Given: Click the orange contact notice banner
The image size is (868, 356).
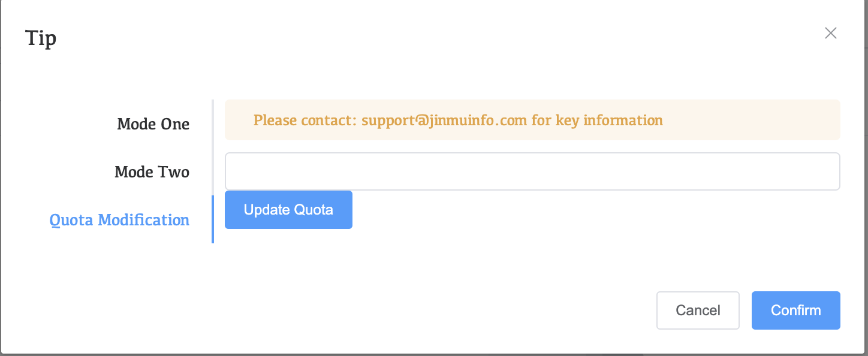Looking at the screenshot, I should [749, 120].
